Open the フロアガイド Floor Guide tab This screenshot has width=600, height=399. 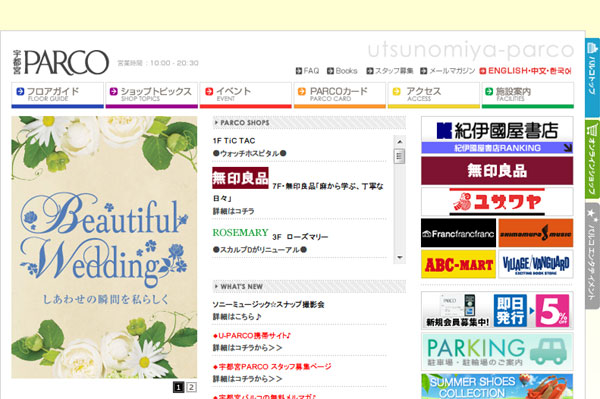[x=57, y=95]
